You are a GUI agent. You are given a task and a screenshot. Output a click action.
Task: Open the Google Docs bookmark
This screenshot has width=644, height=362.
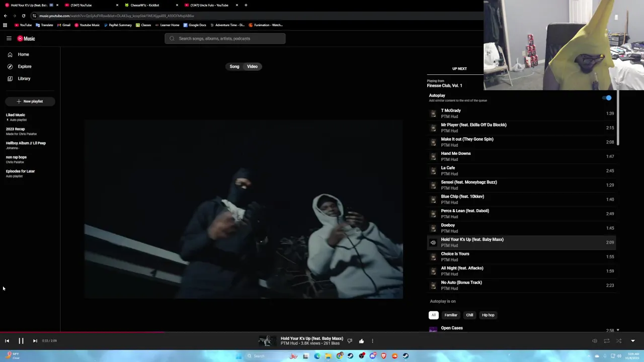pyautogui.click(x=195, y=25)
